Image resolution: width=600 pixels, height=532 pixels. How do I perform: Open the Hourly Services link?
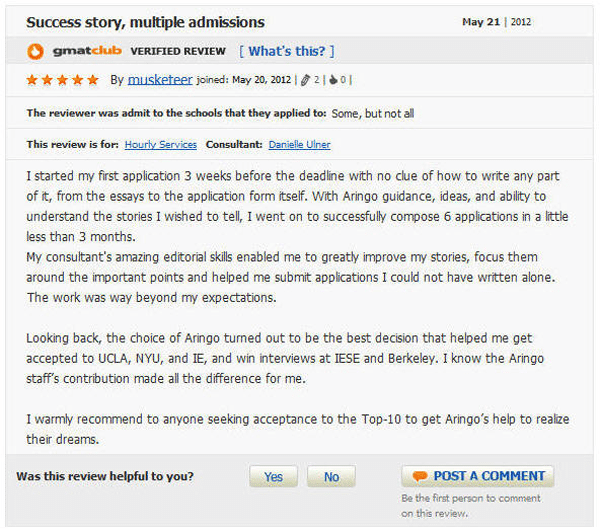[161, 145]
